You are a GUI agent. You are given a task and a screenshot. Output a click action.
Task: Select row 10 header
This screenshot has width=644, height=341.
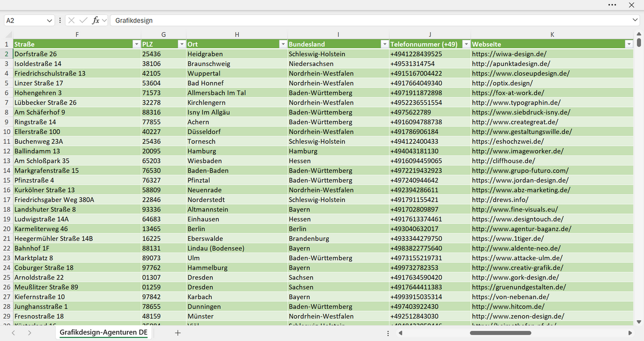pyautogui.click(x=6, y=131)
